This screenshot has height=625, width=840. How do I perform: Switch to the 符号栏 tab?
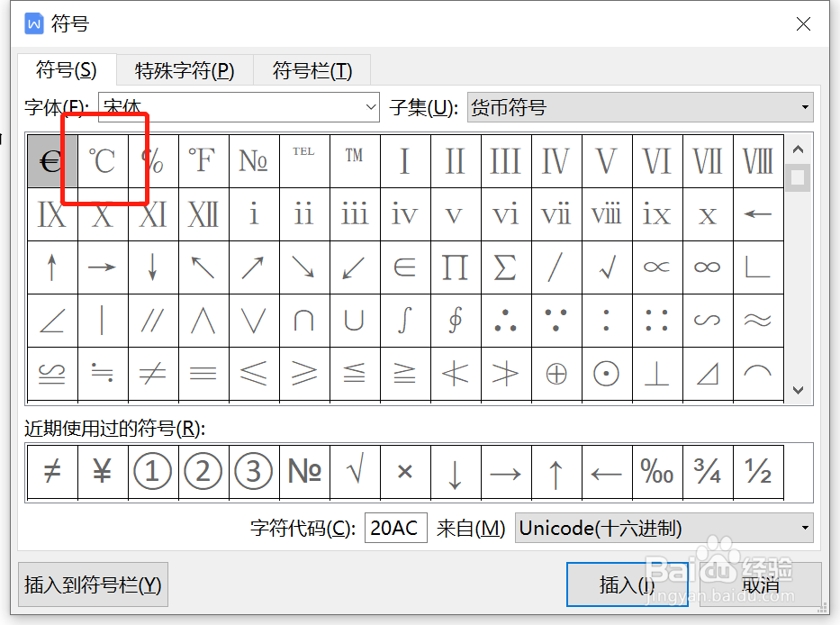312,69
